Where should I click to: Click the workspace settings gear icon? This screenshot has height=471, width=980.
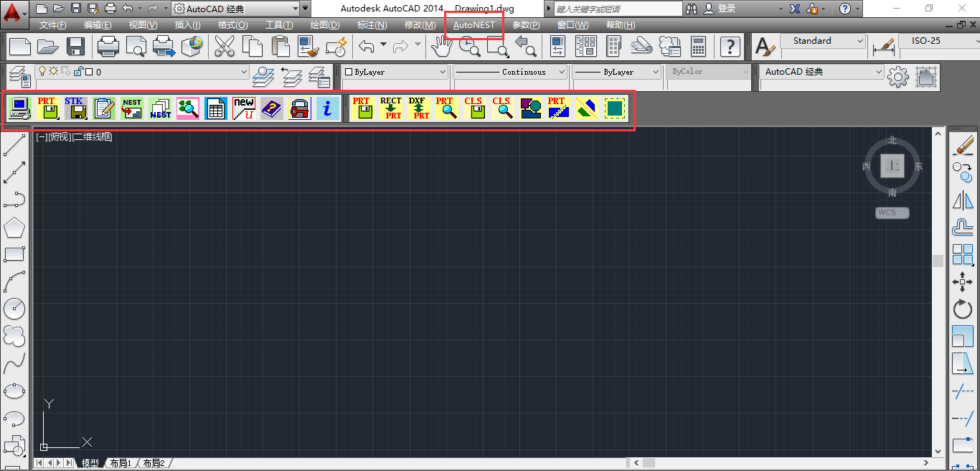coord(897,76)
